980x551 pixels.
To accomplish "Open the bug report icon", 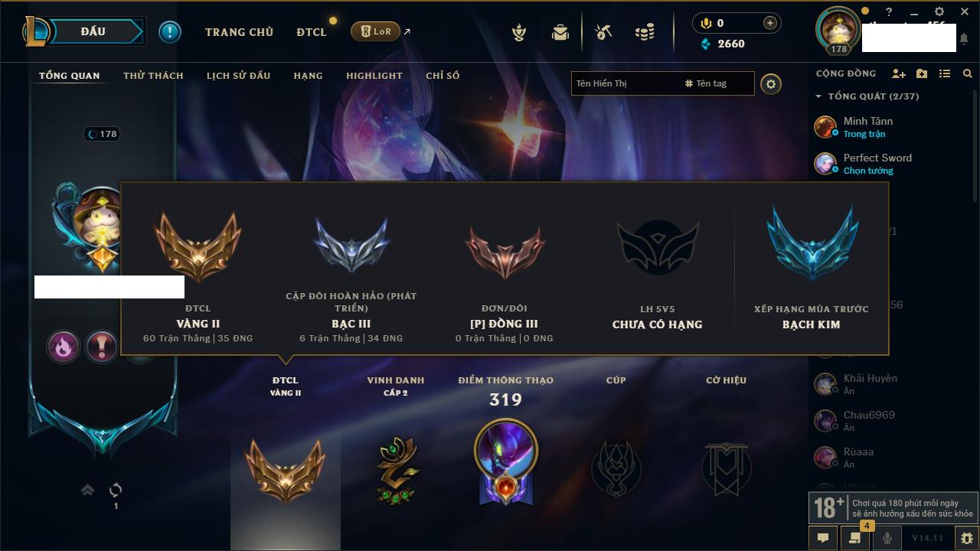I will coord(967,538).
